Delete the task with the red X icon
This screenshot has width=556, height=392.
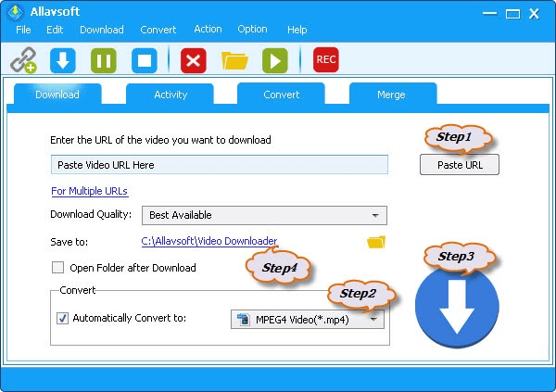point(194,60)
